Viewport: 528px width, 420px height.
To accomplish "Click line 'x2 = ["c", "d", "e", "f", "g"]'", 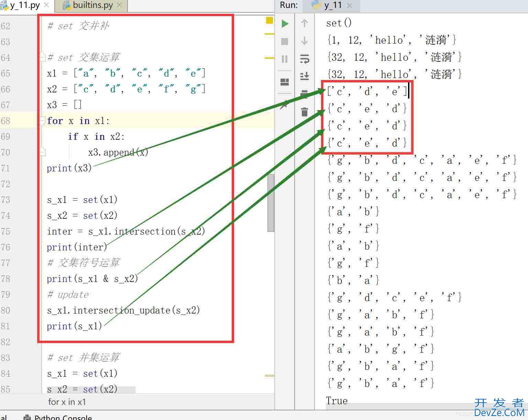I will [126, 89].
